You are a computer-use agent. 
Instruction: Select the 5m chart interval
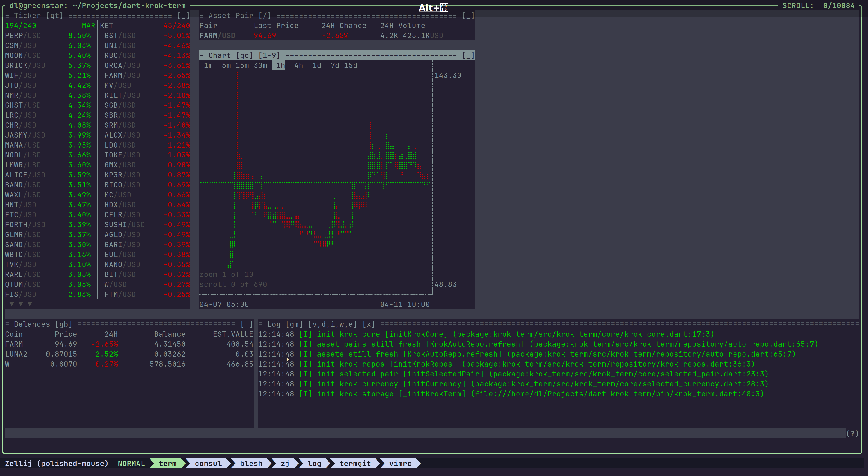tap(226, 66)
